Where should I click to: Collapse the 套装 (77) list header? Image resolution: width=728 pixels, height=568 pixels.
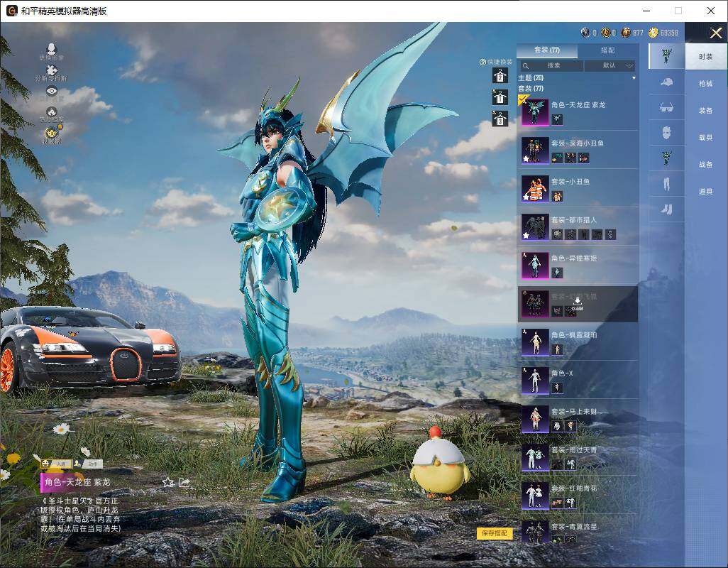coord(531,89)
